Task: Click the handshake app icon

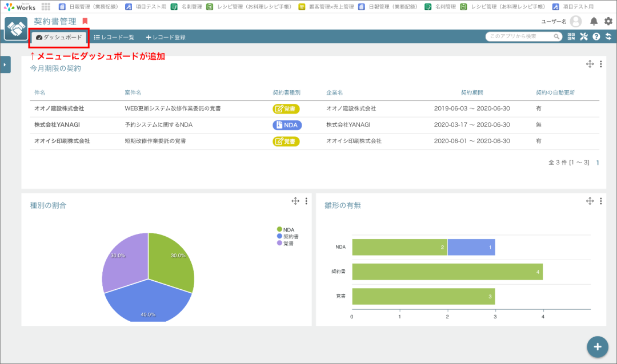Action: point(16,29)
